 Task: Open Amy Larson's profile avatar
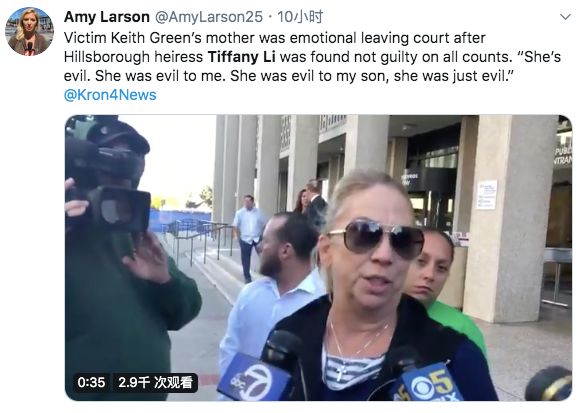(x=29, y=31)
